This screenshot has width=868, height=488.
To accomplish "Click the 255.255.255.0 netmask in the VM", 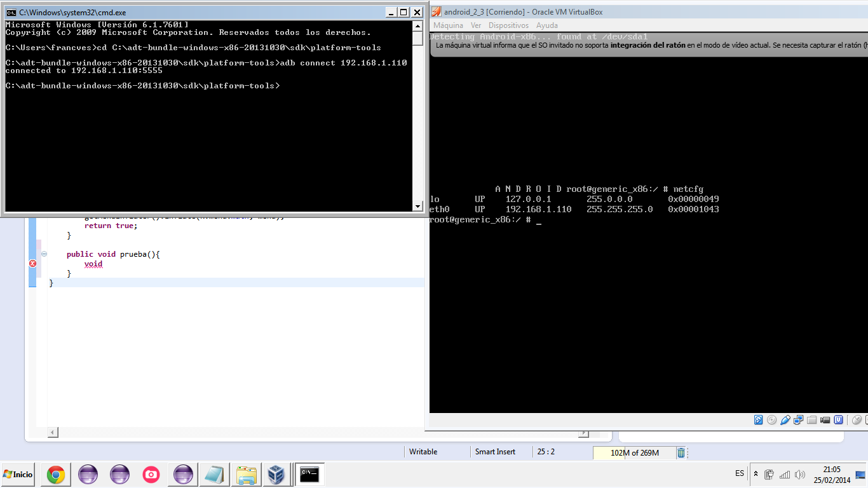I will [x=620, y=209].
